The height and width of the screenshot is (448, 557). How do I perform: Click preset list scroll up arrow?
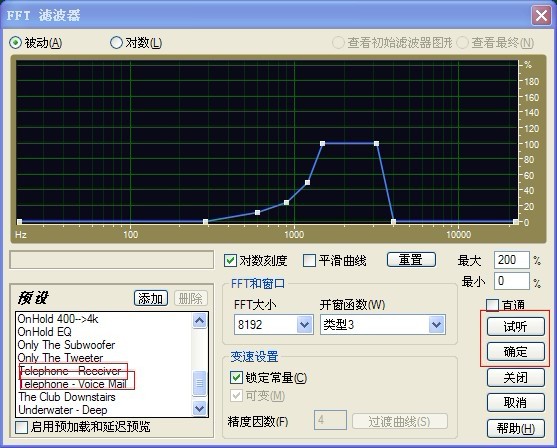(x=199, y=321)
